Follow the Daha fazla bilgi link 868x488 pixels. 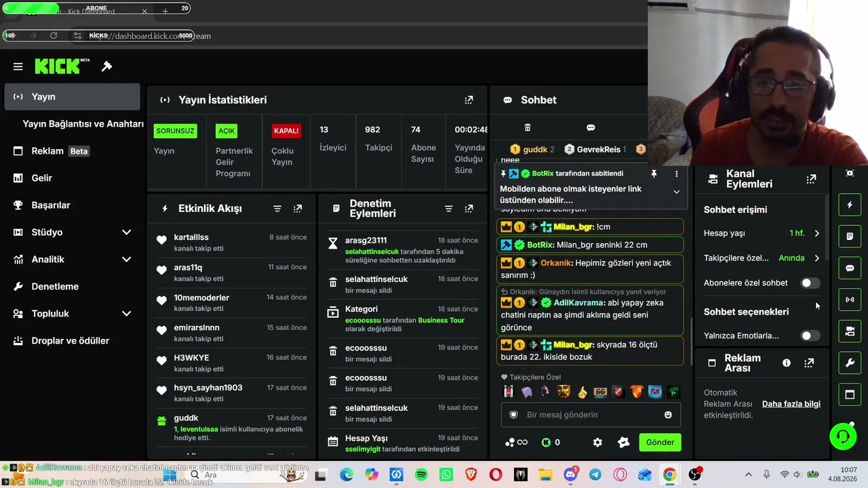(791, 404)
